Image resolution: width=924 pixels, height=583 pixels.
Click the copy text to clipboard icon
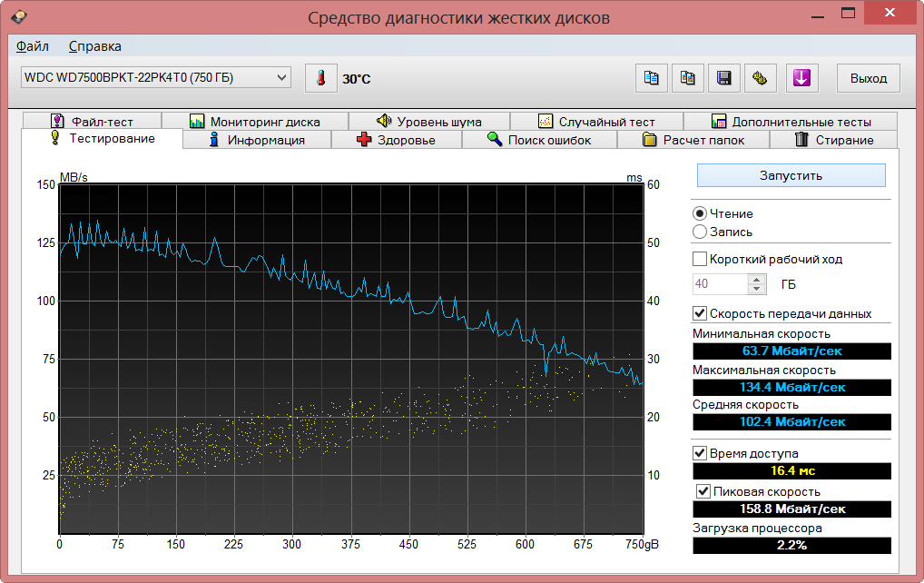point(651,78)
